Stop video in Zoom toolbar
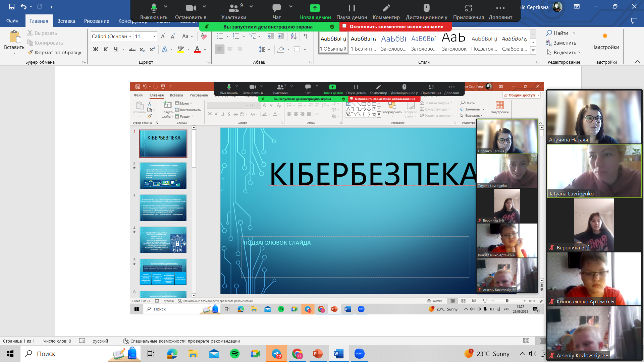This screenshot has height=362, width=644. point(191,12)
